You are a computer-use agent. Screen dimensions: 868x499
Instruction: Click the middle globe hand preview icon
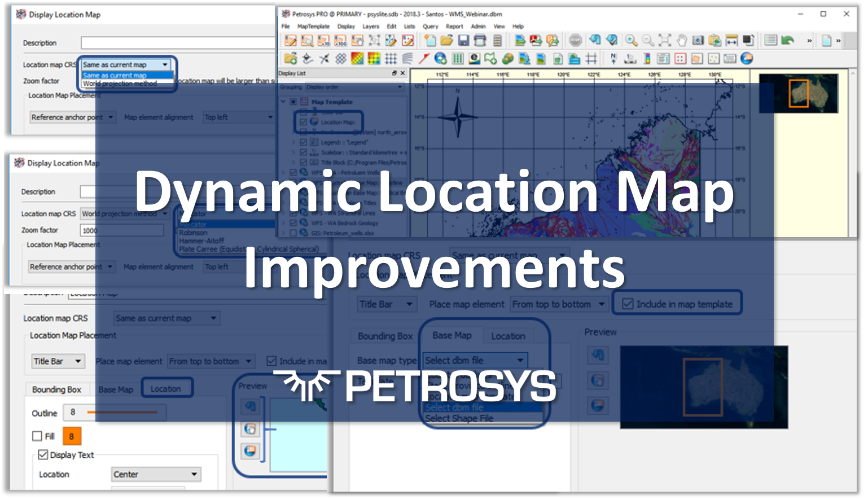click(x=250, y=428)
